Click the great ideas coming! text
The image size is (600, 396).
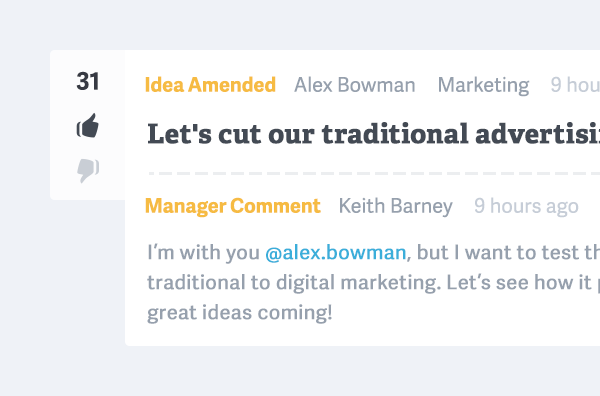(240, 313)
